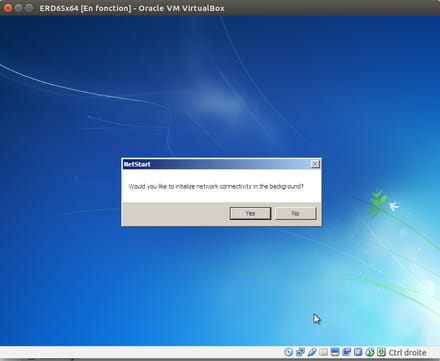This screenshot has height=361, width=440.
Task: Click the USB devices plug icon
Action: [312, 352]
